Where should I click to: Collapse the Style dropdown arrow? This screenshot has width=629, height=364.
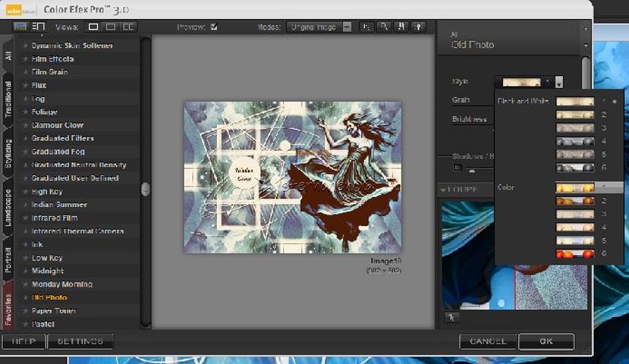coord(559,82)
